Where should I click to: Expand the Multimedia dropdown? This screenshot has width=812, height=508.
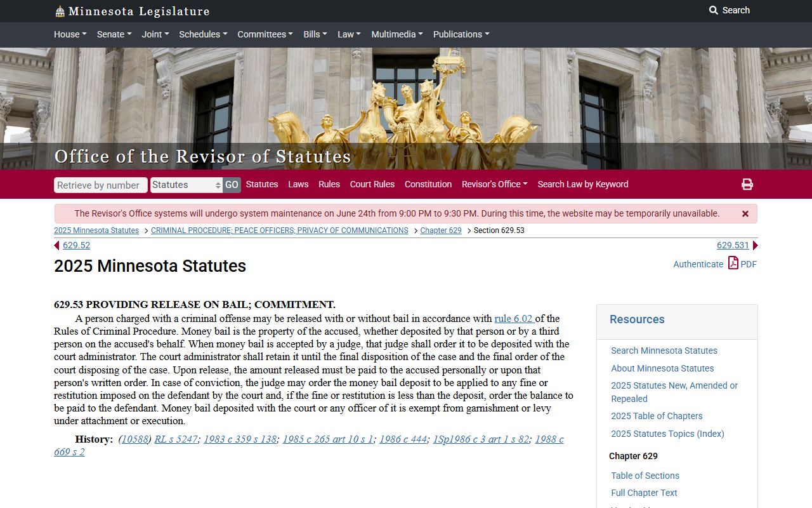(397, 34)
